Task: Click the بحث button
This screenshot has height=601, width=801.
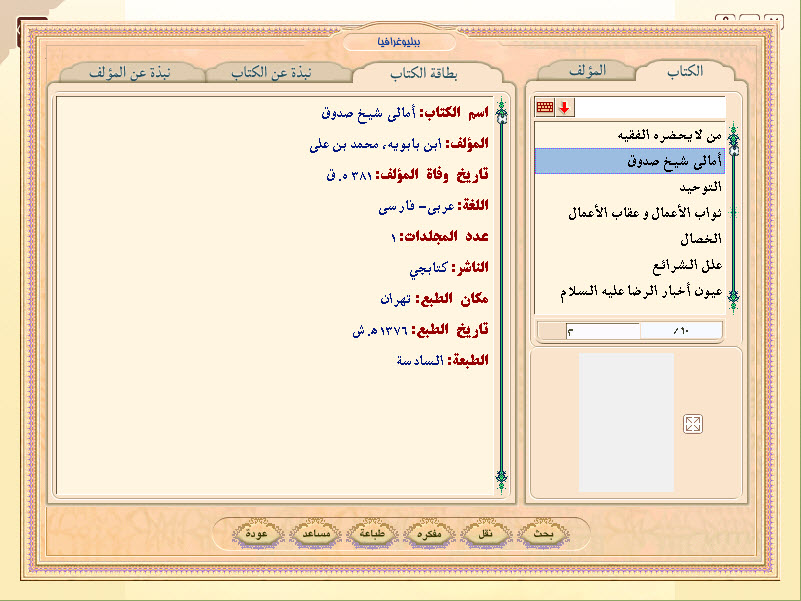Action: point(543,534)
